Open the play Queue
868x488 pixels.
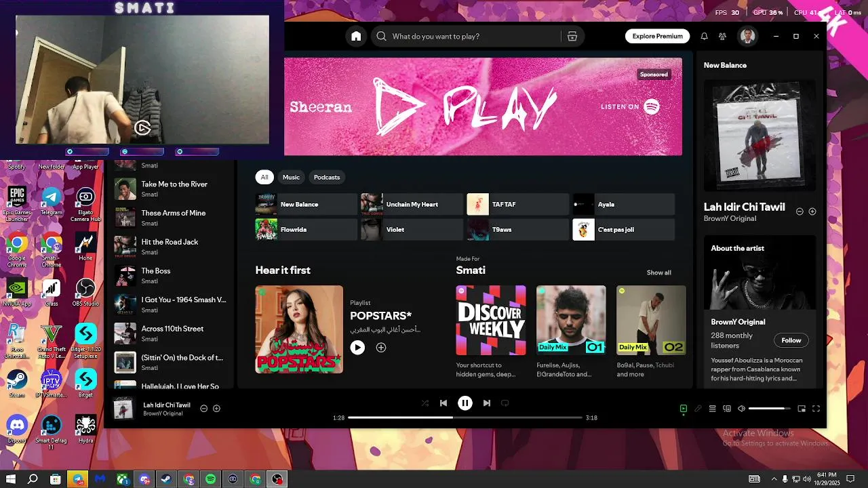(712, 409)
